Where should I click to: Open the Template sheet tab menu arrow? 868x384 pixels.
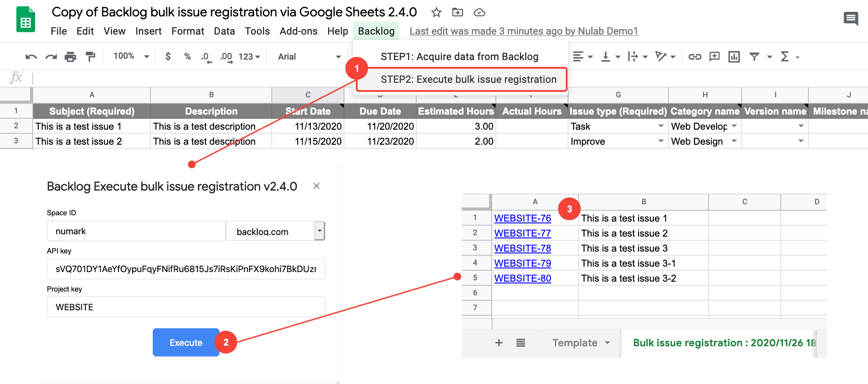(607, 343)
